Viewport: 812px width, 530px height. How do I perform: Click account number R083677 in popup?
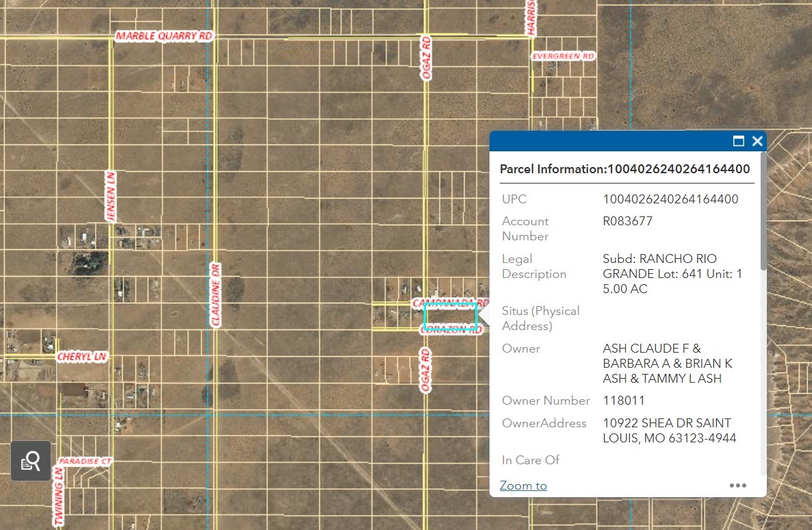(627, 221)
